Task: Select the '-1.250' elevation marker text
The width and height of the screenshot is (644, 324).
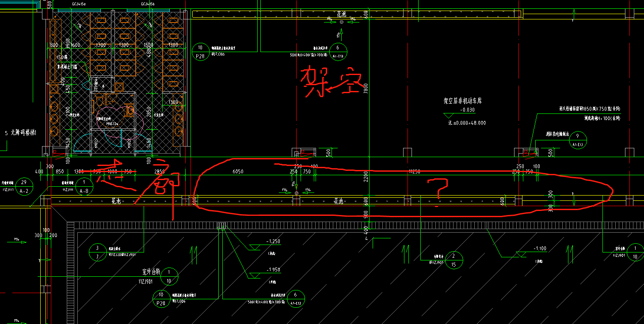Action: 273,241
